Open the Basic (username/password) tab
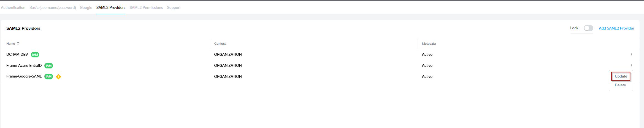 pos(53,8)
